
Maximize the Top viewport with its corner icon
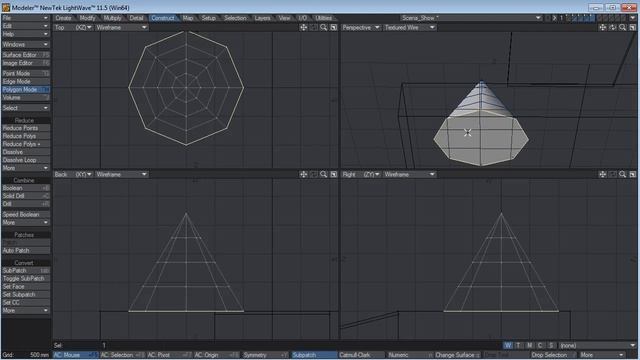(333, 27)
